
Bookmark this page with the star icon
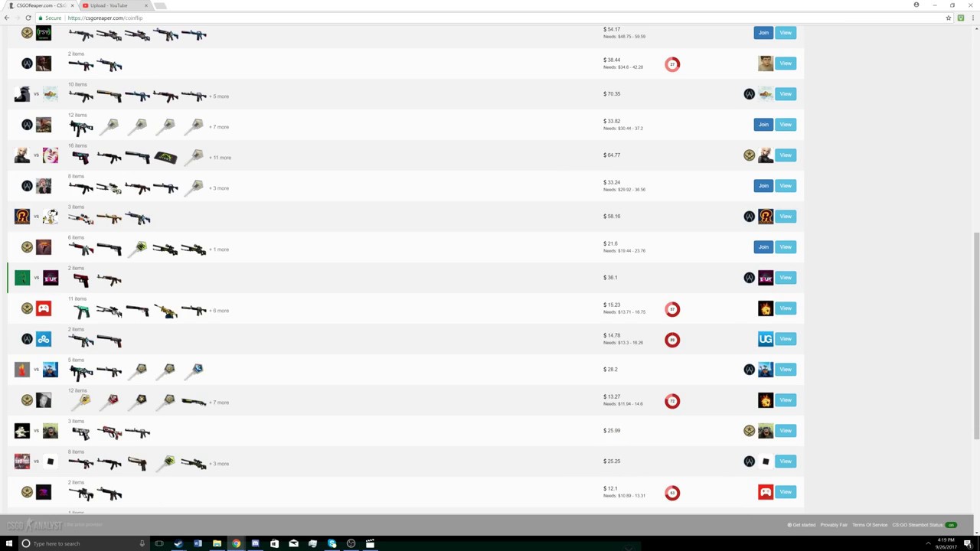pos(949,18)
